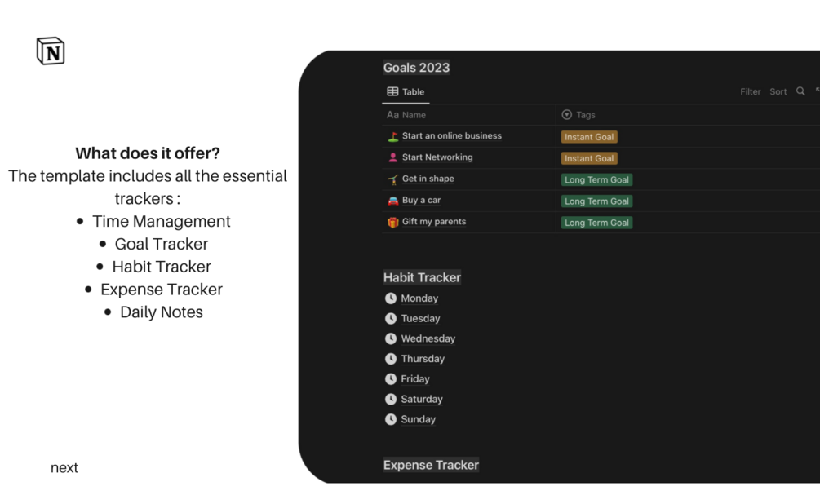Click the next link
The width and height of the screenshot is (820, 504).
(64, 467)
